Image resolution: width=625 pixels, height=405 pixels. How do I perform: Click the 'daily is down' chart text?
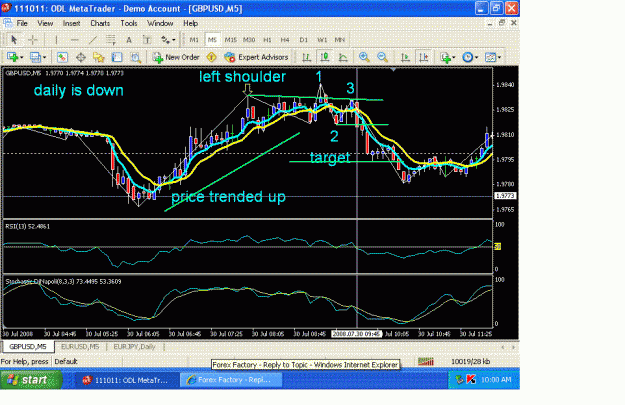pos(79,90)
